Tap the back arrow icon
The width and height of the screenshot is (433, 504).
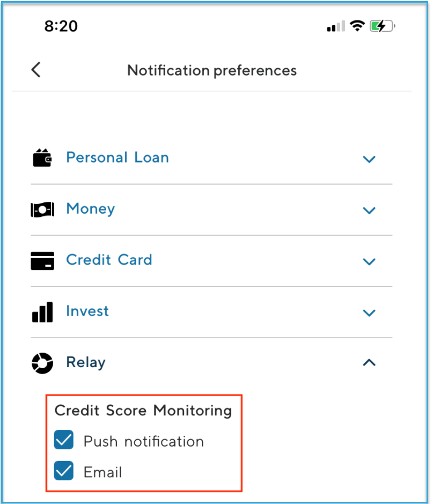36,70
